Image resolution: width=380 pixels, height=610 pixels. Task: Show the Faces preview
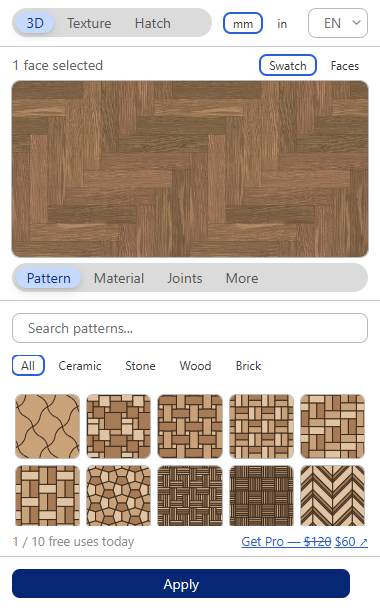tap(345, 65)
